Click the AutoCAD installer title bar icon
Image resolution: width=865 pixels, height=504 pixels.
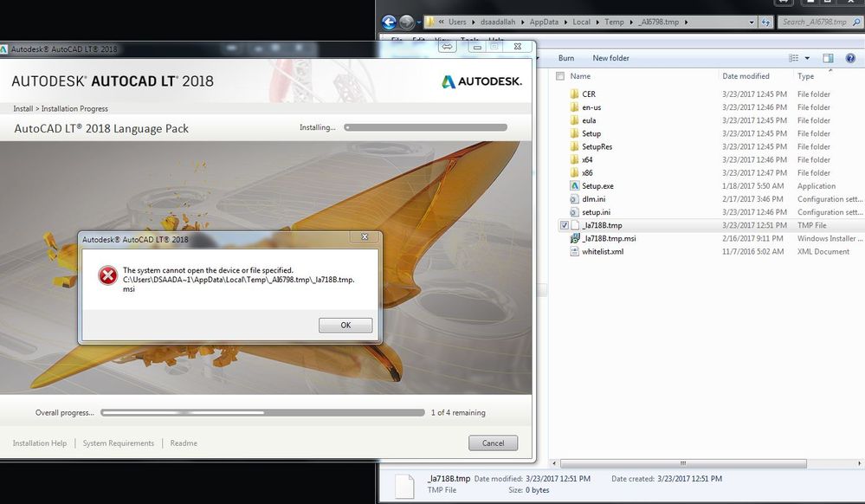(3, 49)
